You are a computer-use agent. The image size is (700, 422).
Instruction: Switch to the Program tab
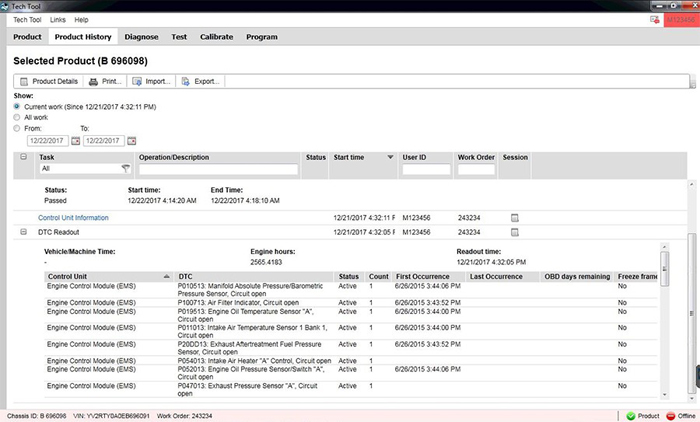point(262,37)
